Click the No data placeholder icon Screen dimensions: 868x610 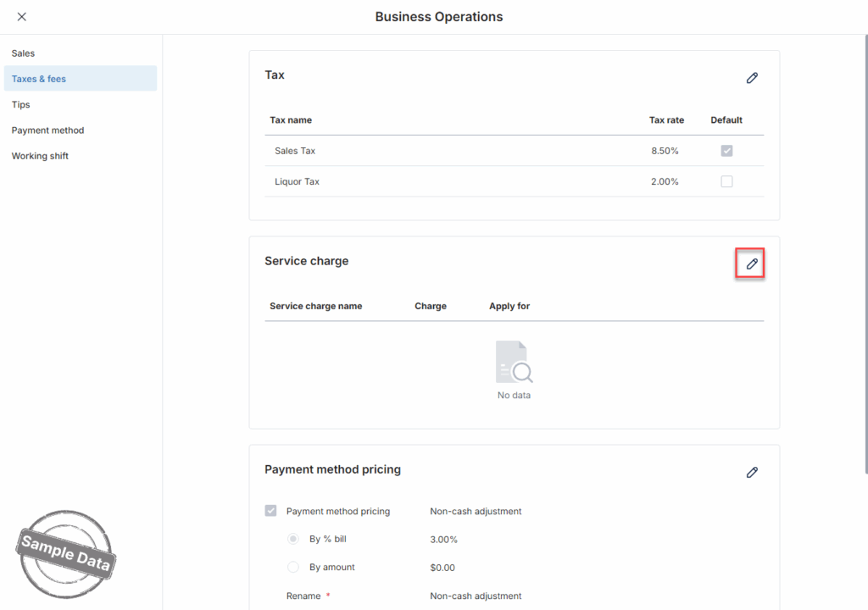(x=514, y=363)
